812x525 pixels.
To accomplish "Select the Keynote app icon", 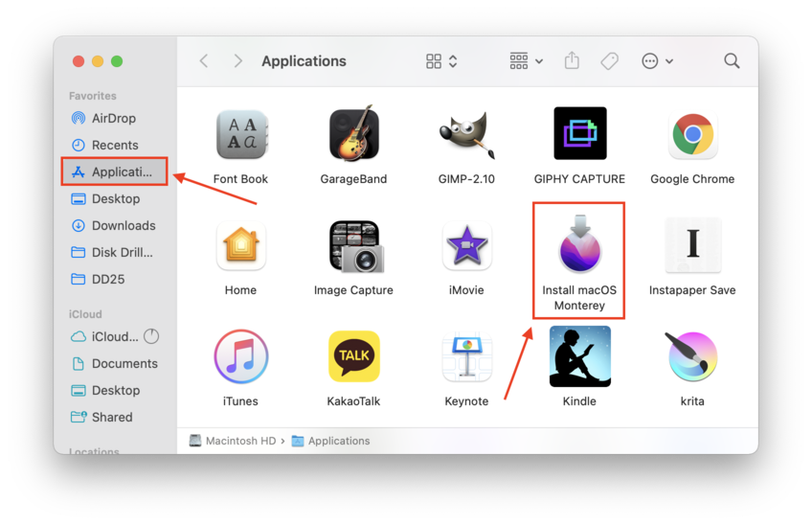I will point(466,356).
